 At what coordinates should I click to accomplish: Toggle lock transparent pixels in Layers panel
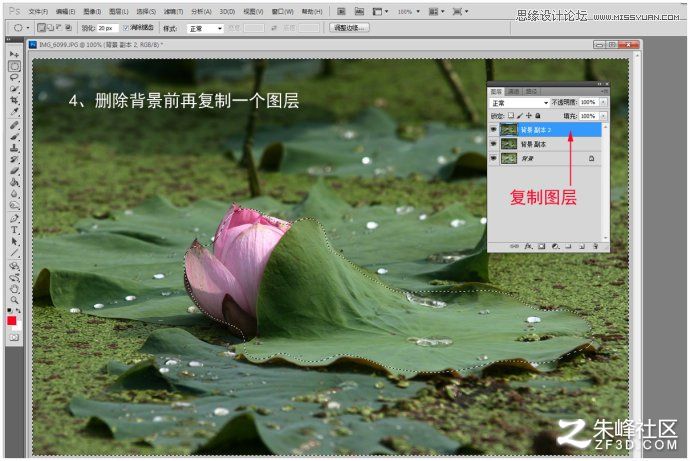point(510,116)
